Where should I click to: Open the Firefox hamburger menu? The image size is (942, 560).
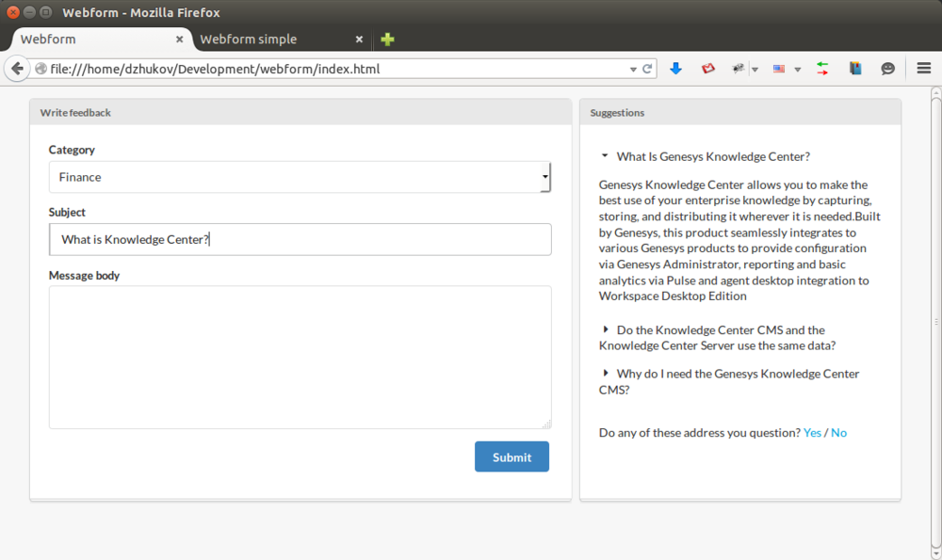pyautogui.click(x=924, y=69)
